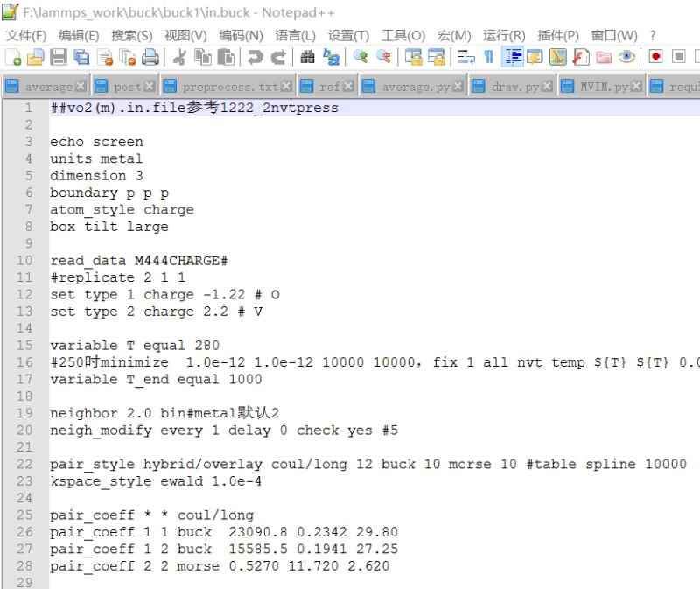700x589 pixels.
Task: Open the document map icon
Action: coord(558,58)
